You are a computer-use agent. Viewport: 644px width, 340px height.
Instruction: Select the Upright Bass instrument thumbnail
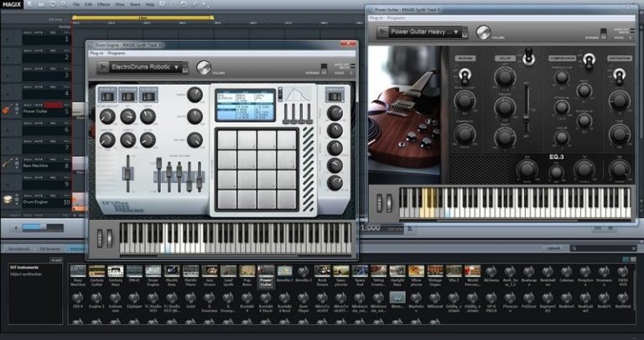[x=397, y=271]
